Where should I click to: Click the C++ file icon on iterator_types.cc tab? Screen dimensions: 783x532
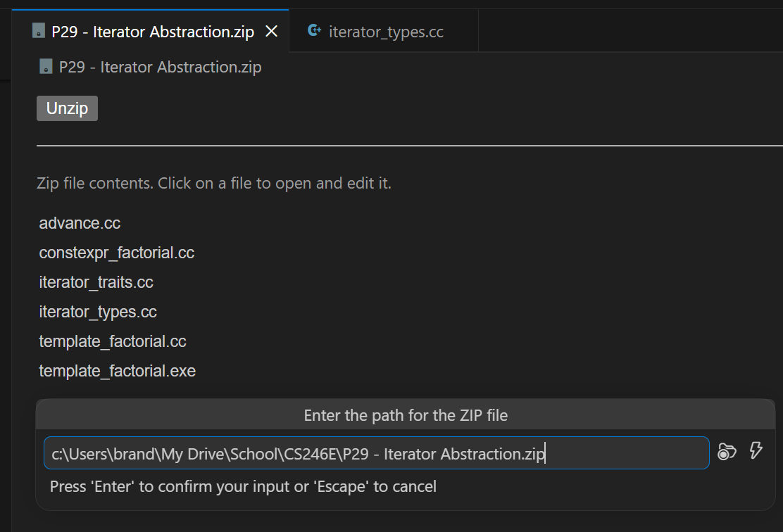[314, 30]
